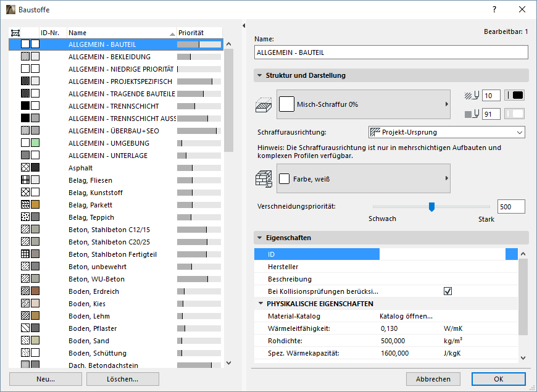
Task: Collapse the Eigenschaften section
Action: point(260,238)
